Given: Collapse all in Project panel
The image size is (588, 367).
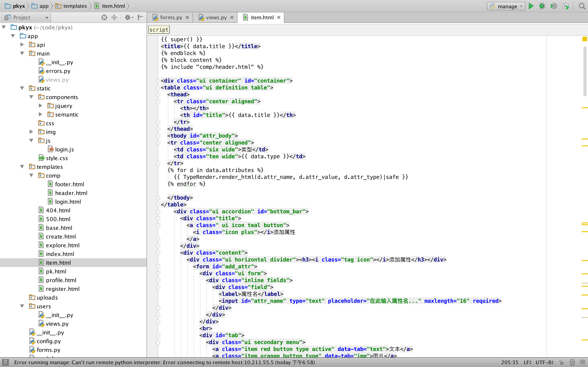Looking at the screenshot, I should [x=114, y=17].
